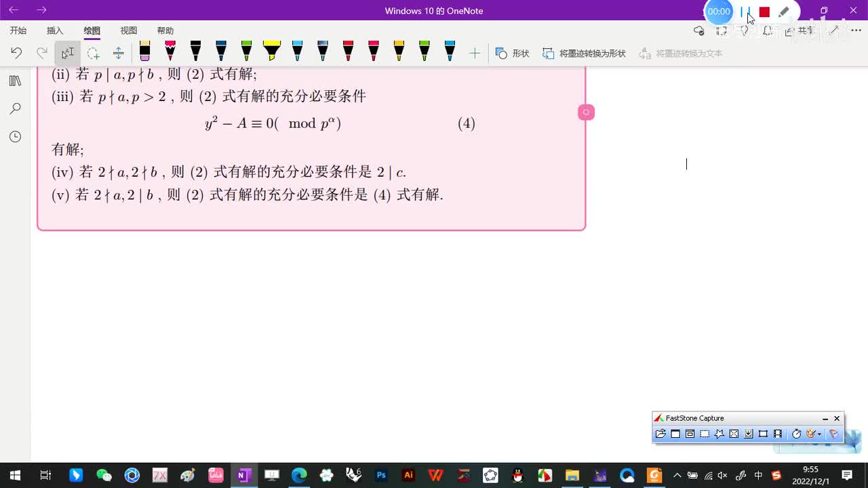This screenshot has height=488, width=868.
Task: Capture active window in FastStone
Action: coord(675,434)
